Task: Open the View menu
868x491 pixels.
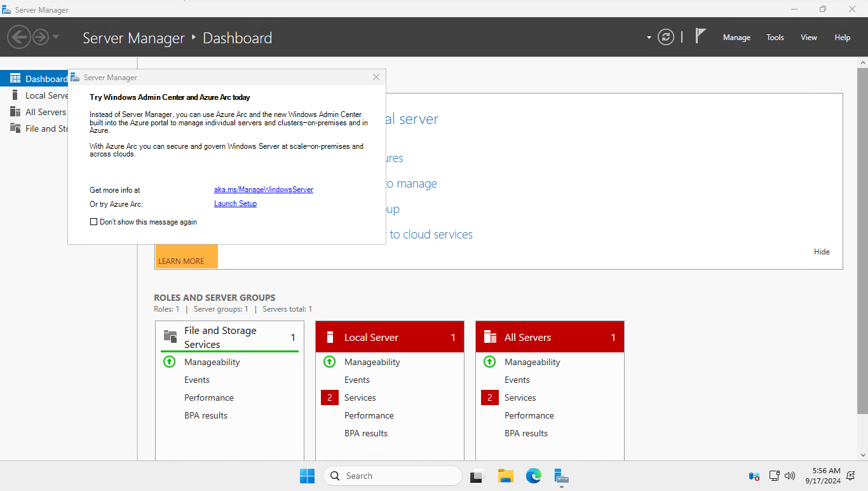Action: 809,38
